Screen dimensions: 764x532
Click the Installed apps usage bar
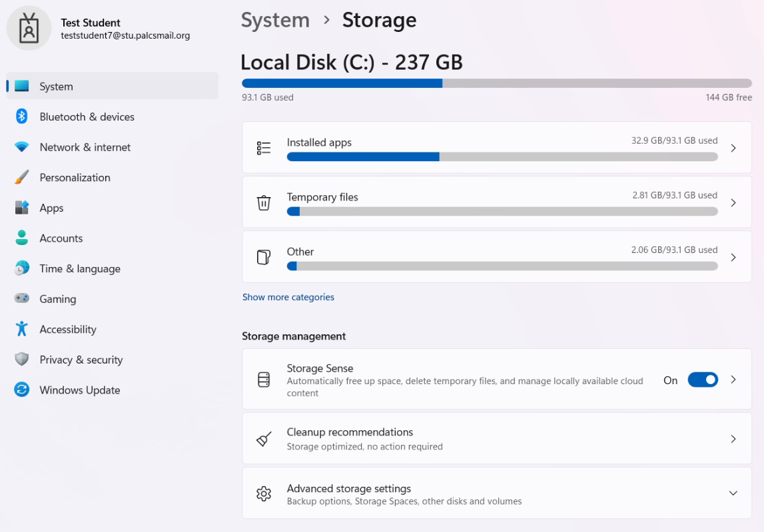(502, 156)
